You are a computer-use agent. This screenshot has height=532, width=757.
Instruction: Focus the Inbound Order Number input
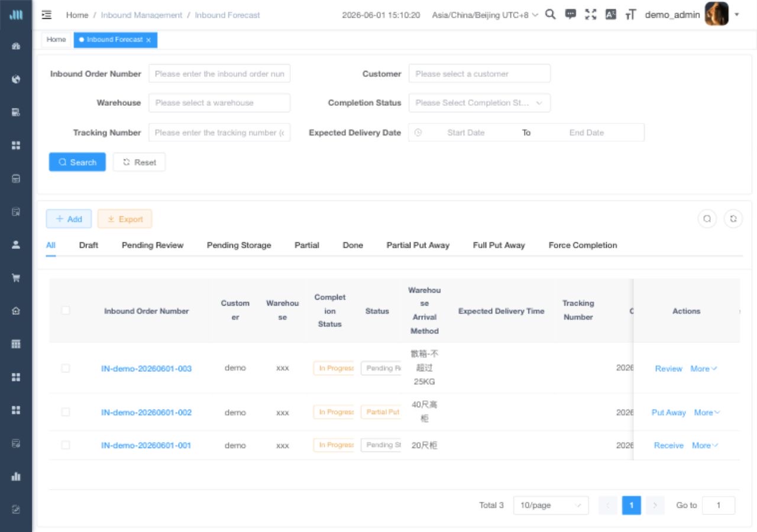pos(219,73)
